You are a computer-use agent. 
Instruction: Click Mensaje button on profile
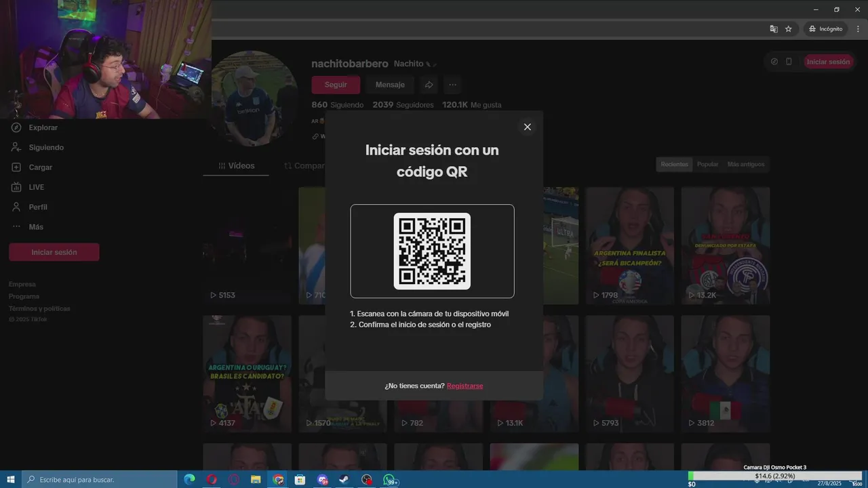point(390,85)
